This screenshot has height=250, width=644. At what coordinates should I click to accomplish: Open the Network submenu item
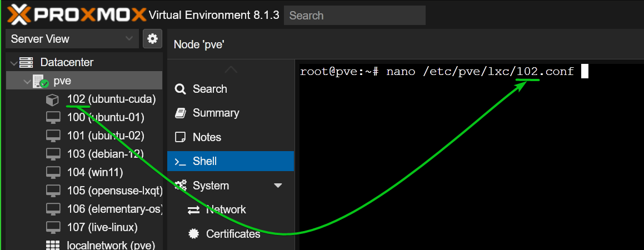click(226, 209)
